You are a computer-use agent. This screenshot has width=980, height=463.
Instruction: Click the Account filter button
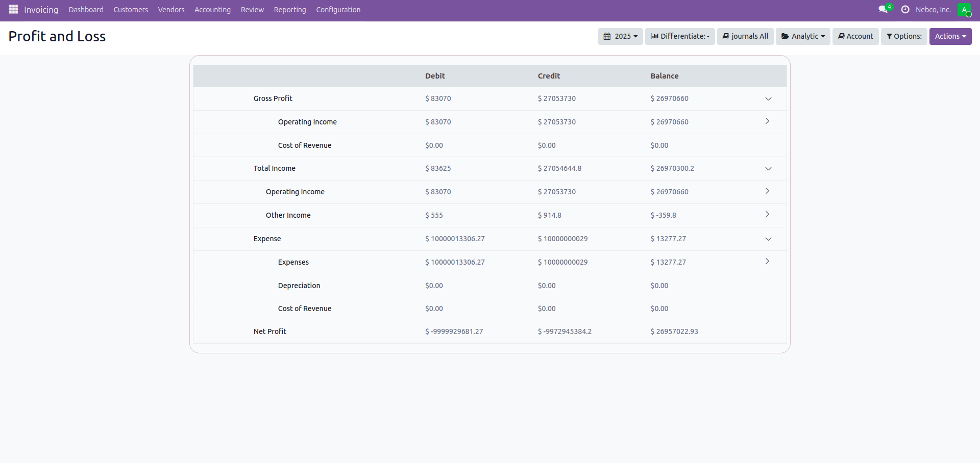click(x=855, y=36)
